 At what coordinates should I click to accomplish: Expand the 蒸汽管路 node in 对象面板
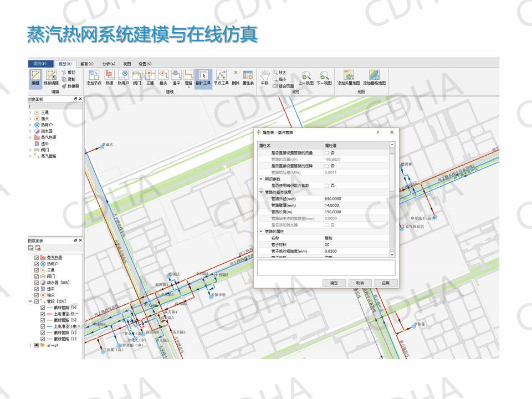click(x=30, y=156)
